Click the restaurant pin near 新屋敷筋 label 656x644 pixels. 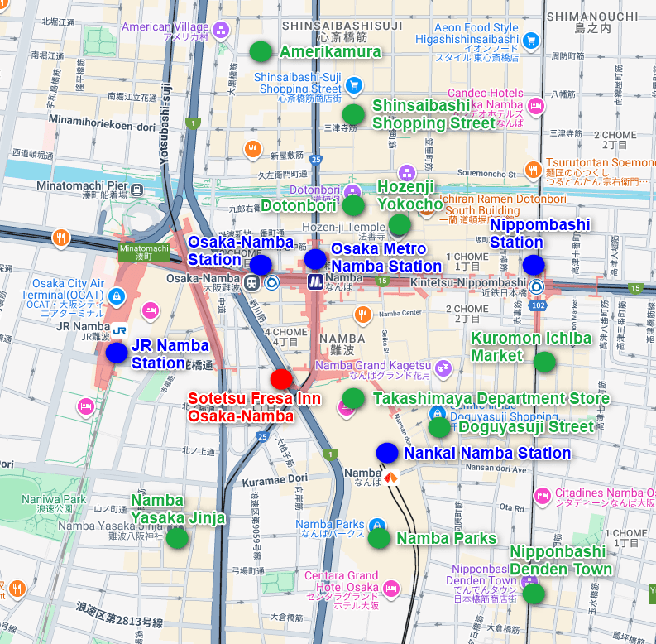click(x=252, y=149)
